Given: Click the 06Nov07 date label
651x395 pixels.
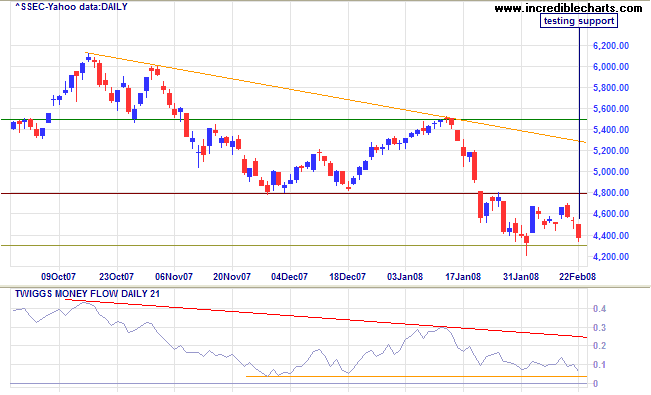Looking at the screenshot, I should click(174, 277).
